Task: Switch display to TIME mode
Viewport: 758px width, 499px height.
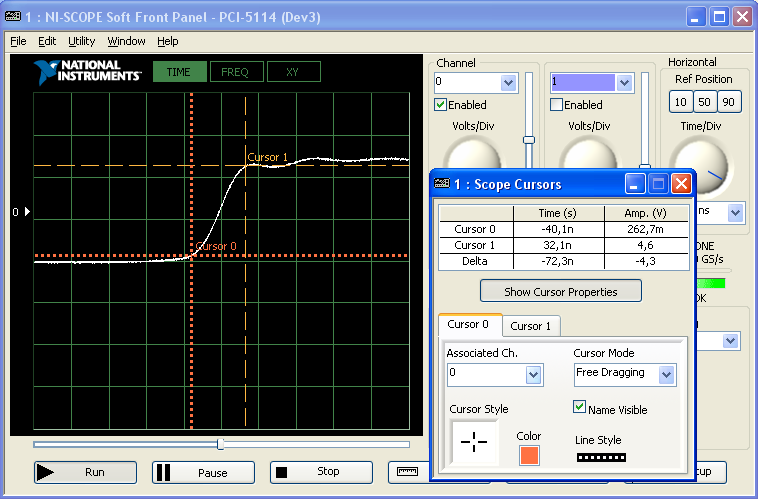Action: pyautogui.click(x=179, y=72)
